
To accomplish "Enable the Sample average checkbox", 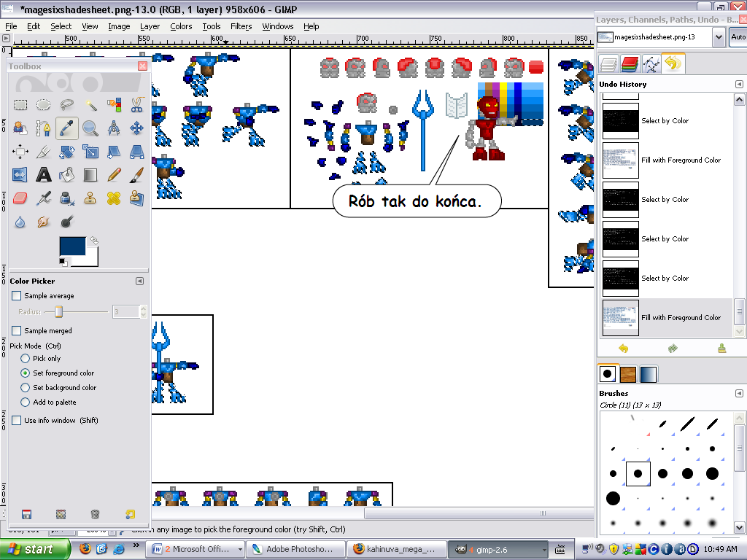I will (x=16, y=296).
